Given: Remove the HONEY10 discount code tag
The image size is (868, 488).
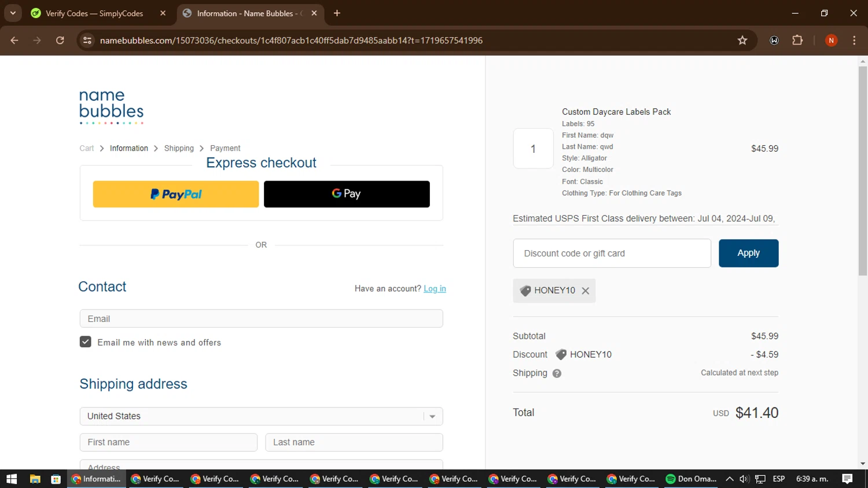Looking at the screenshot, I should coord(586,291).
